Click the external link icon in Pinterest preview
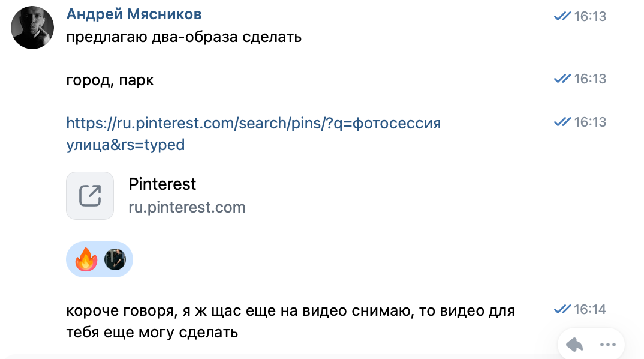This screenshot has width=644, height=359. tap(89, 195)
